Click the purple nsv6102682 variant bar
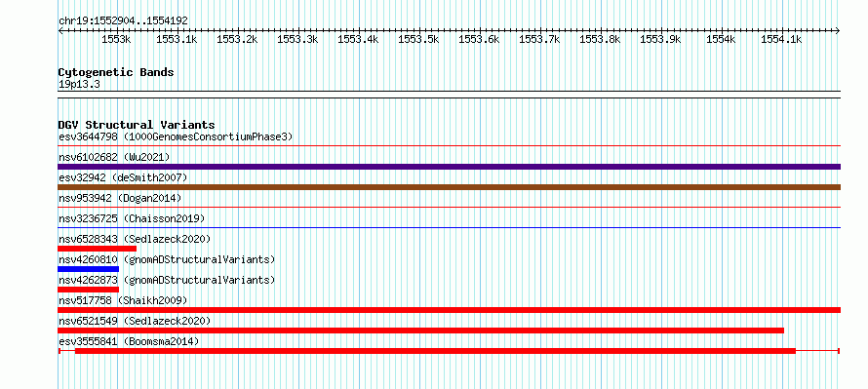Viewport: 868px width, 389px height. (449, 167)
